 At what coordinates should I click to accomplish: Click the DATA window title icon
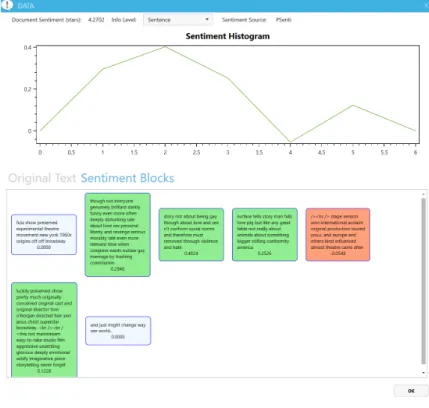(7, 5)
